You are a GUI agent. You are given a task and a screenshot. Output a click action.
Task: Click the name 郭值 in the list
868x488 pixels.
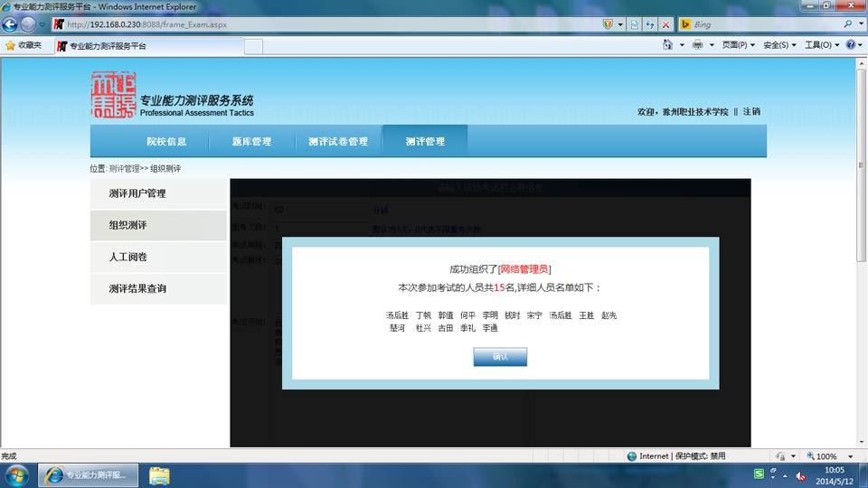tap(446, 315)
